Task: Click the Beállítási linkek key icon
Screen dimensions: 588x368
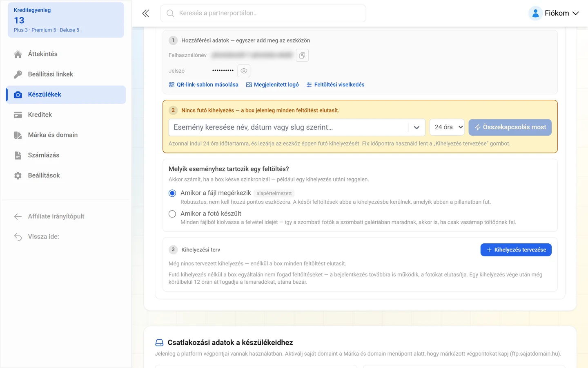Action: 18,74
